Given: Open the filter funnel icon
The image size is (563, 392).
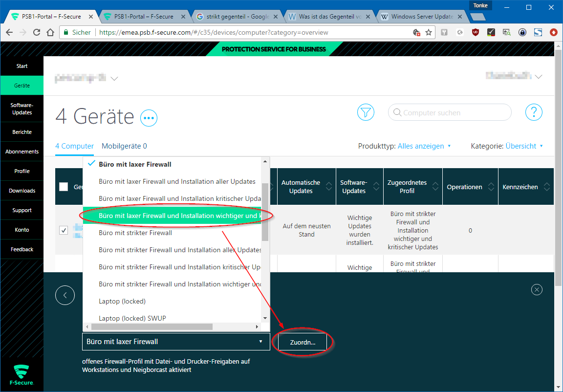Looking at the screenshot, I should point(366,113).
